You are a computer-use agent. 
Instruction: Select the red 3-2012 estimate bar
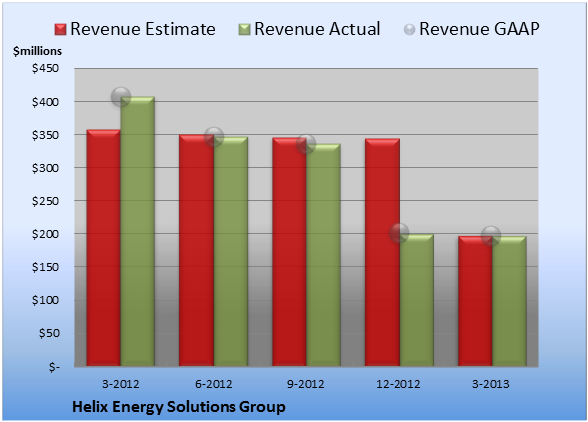pyautogui.click(x=104, y=248)
